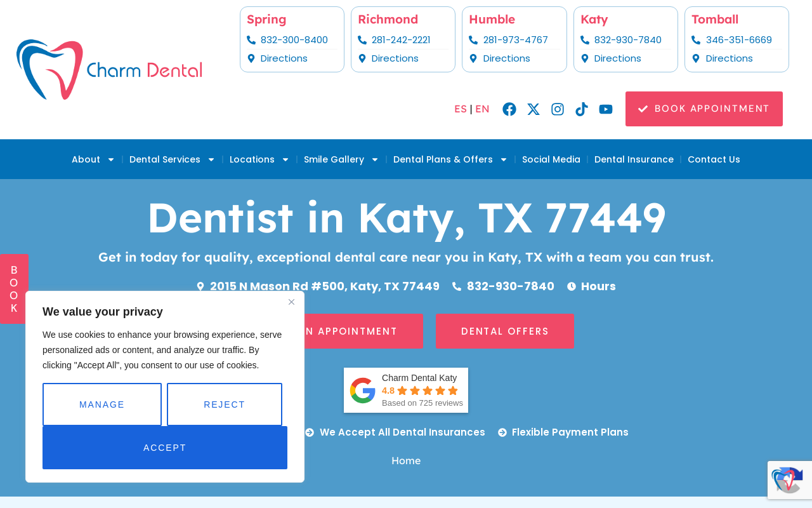Click phone icon beside 832-930-7840 in hero
812x508 pixels.
point(457,286)
